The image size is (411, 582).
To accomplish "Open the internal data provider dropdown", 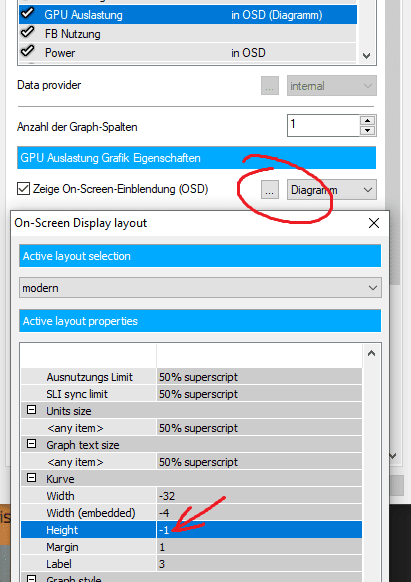I will (x=332, y=86).
